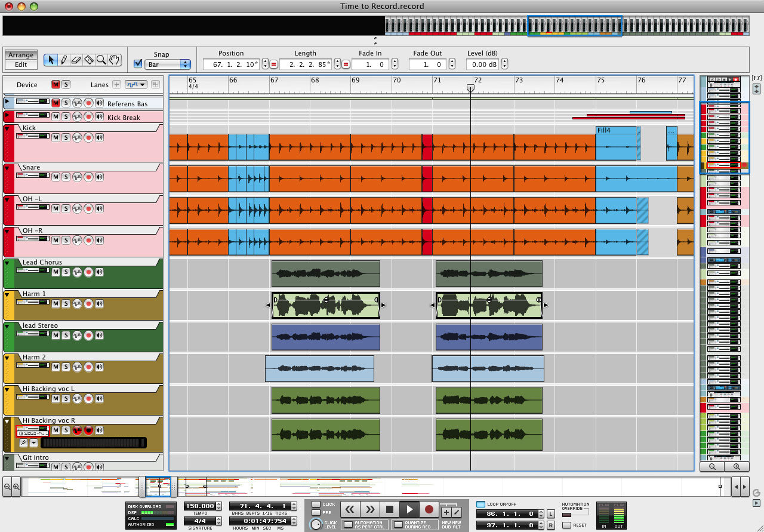Viewport: 764px width, 532px height.
Task: Select the Razor tool in the toolbar
Action: (89, 60)
